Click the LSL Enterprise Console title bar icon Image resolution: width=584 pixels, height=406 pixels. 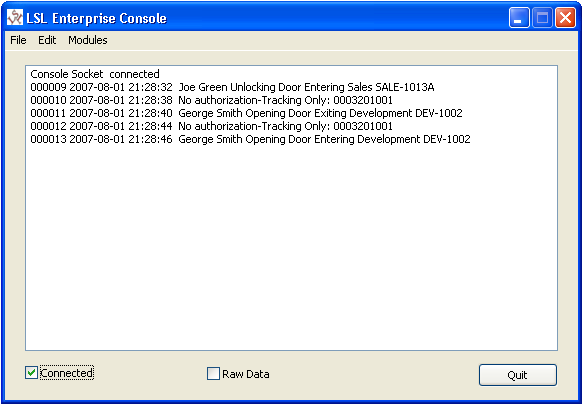[15, 18]
